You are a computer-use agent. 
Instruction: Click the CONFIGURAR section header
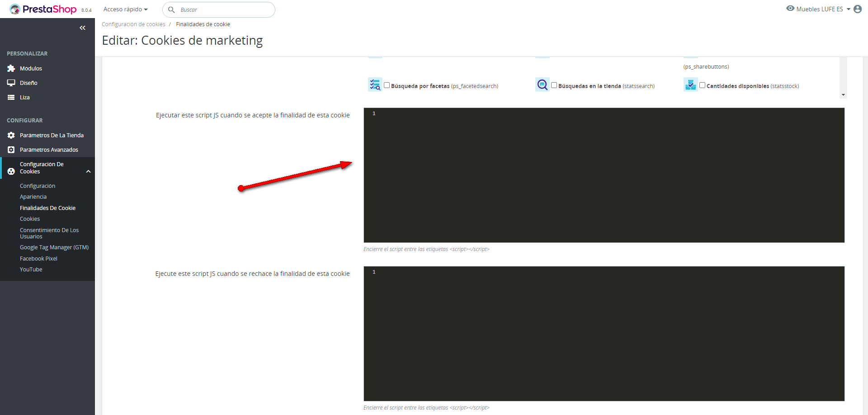tap(25, 121)
